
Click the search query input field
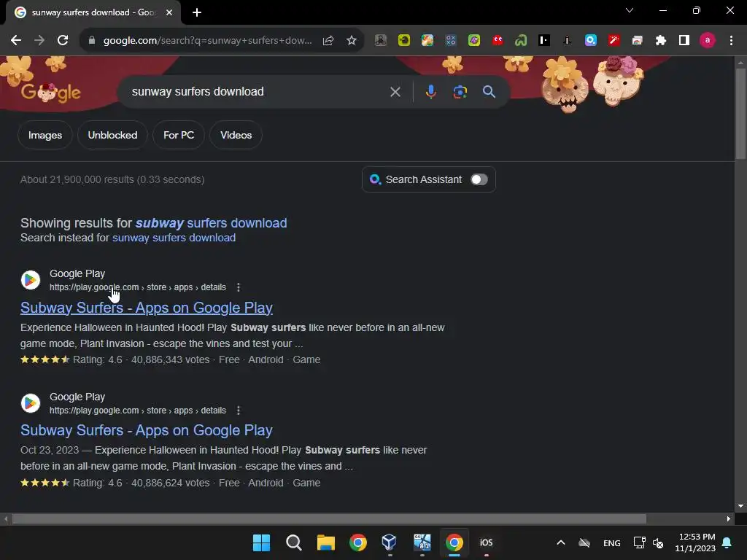coord(258,92)
